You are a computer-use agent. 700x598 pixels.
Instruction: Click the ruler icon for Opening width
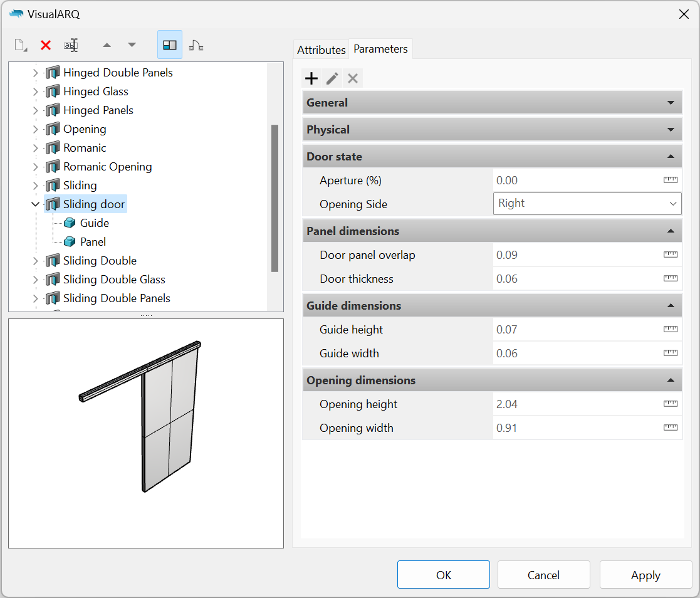pyautogui.click(x=670, y=428)
